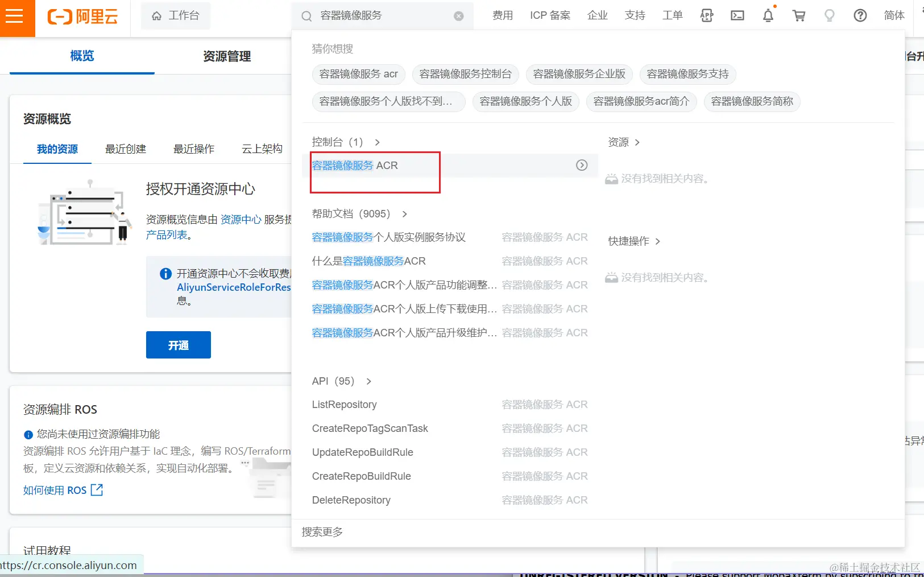Open the AliyunServiceRoleForRes role link
Image resolution: width=924 pixels, height=577 pixels.
[234, 287]
